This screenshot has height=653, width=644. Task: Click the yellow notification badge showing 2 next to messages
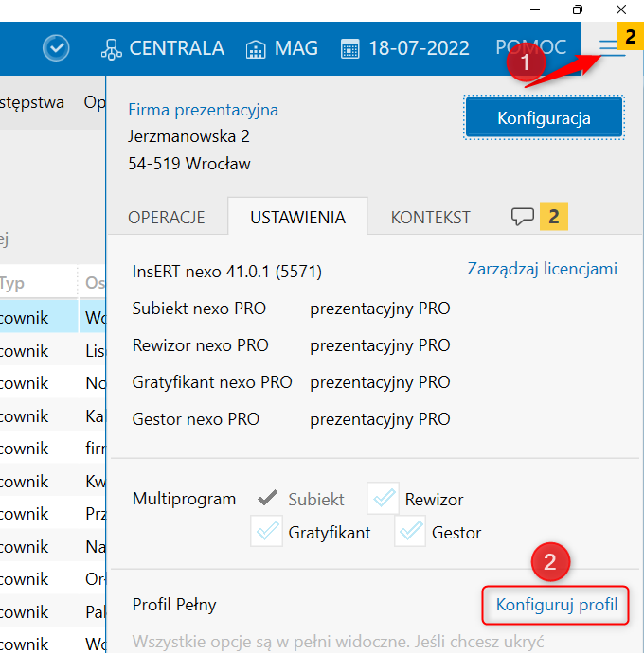coord(553,216)
